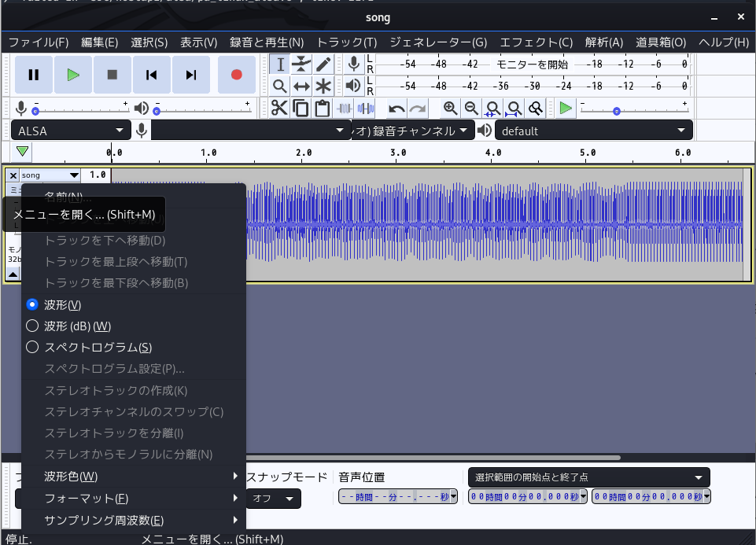The width and height of the screenshot is (756, 545).
Task: Open the default playback device dropdown
Action: coord(594,131)
